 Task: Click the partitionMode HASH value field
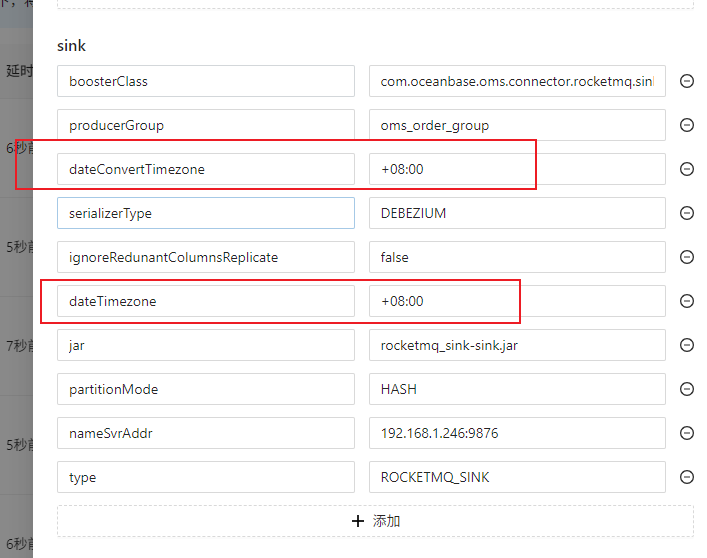[x=516, y=389]
